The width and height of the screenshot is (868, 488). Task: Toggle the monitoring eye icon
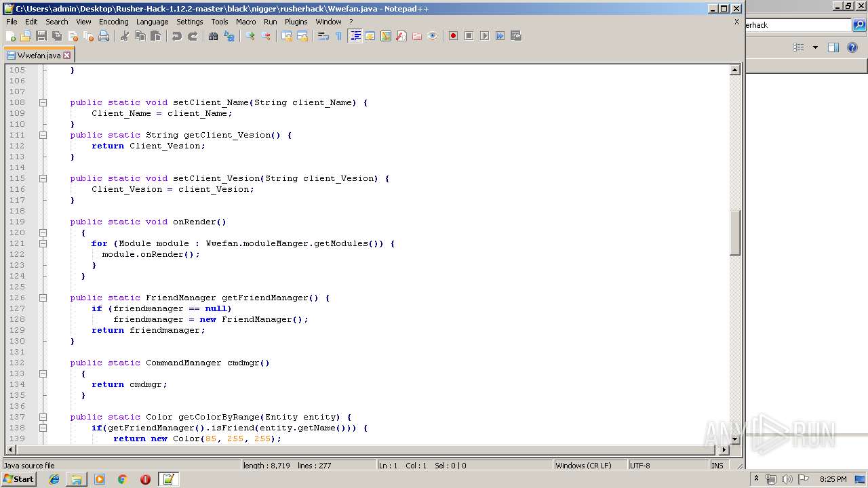[433, 36]
